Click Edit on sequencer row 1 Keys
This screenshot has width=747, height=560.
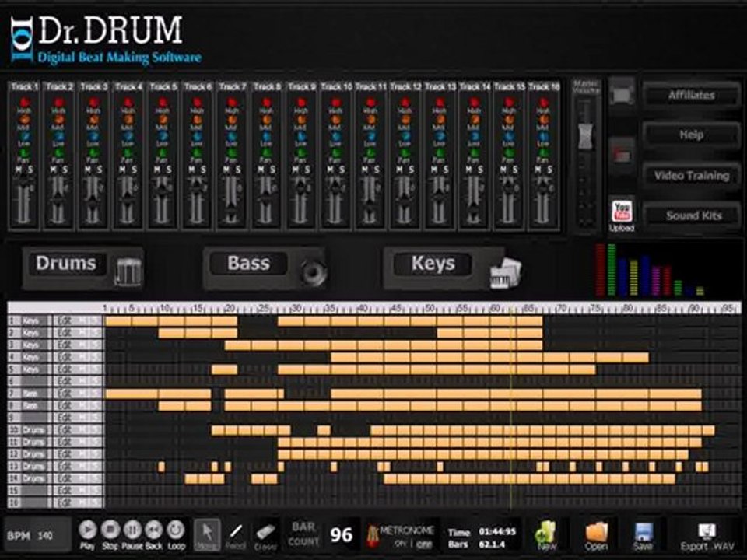pyautogui.click(x=65, y=320)
